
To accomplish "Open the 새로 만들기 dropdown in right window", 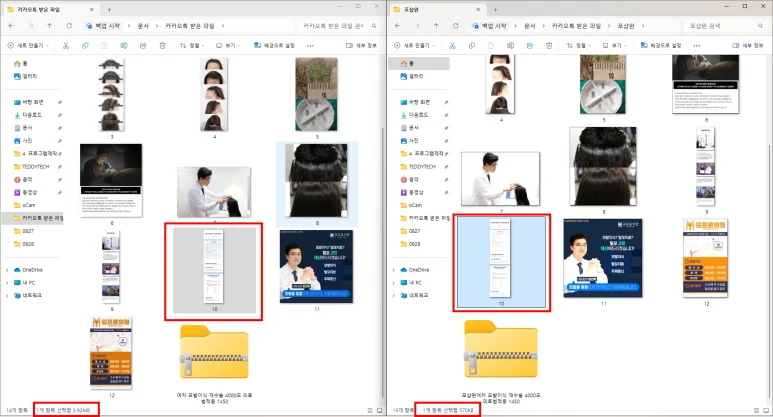I will point(415,45).
